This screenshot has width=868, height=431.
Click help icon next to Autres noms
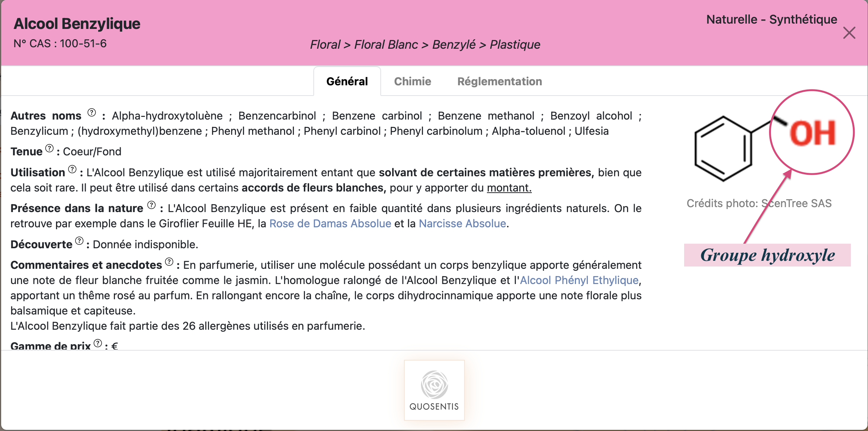click(92, 113)
